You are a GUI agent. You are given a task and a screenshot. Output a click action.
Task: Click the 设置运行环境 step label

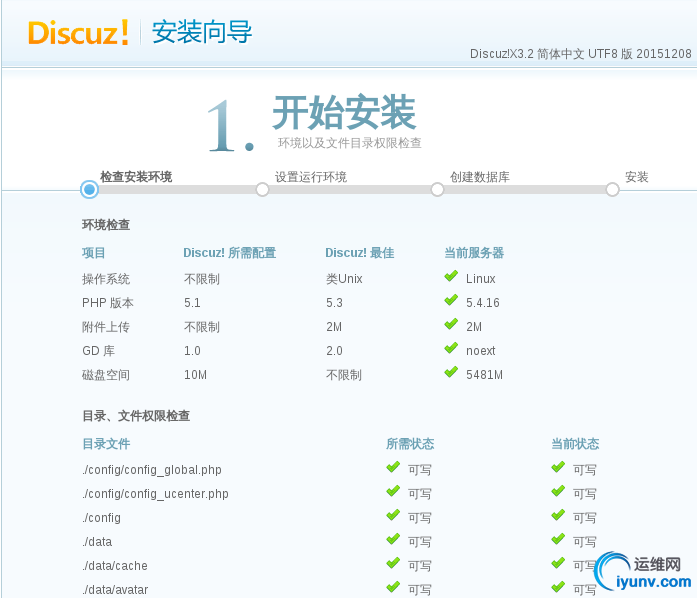point(311,177)
